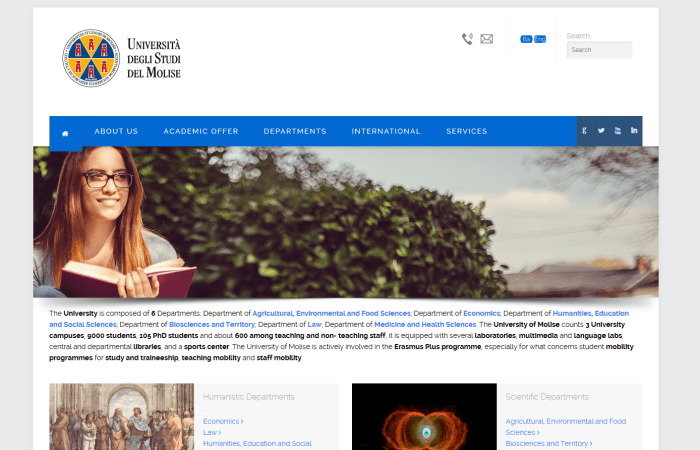Image resolution: width=700 pixels, height=450 pixels.
Task: Open the Economics department link
Action: point(222,421)
